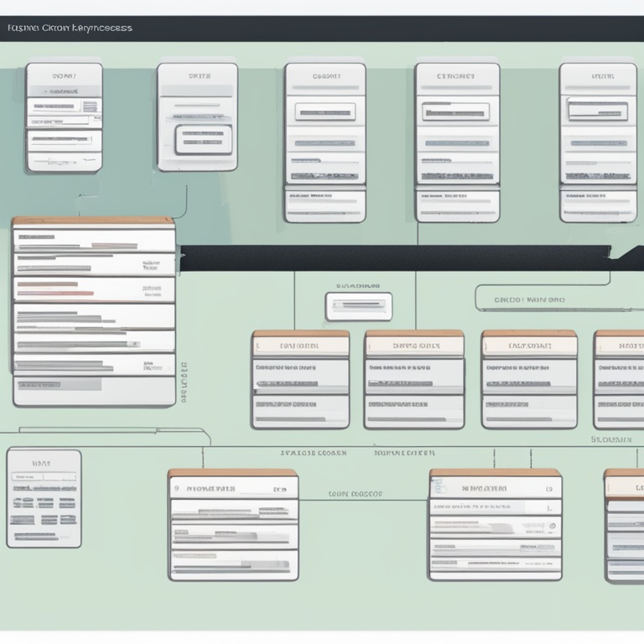This screenshot has width=644, height=644.
Task: Click the input box in the fourth top card
Action: tap(455, 111)
